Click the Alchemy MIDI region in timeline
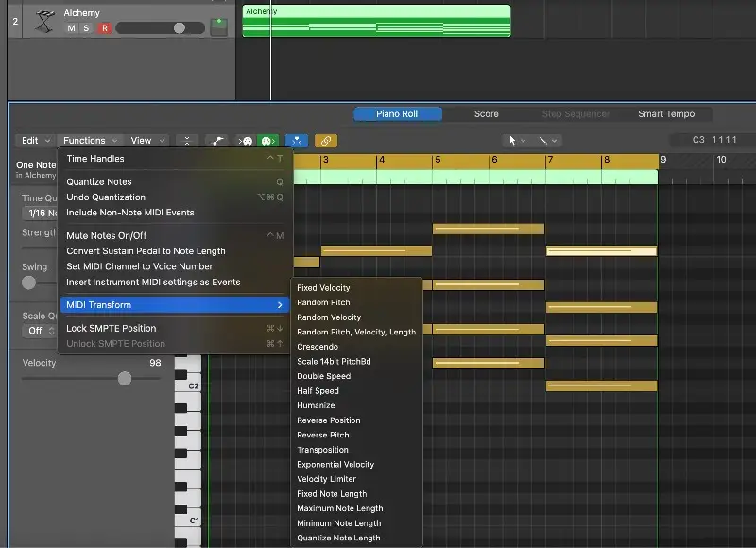 click(376, 21)
